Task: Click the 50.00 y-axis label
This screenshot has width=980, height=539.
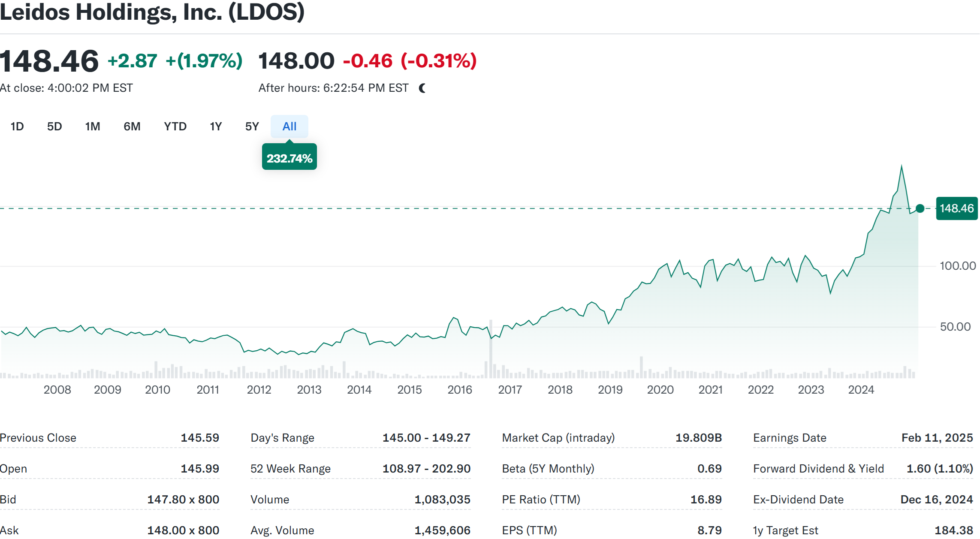Action: [955, 327]
